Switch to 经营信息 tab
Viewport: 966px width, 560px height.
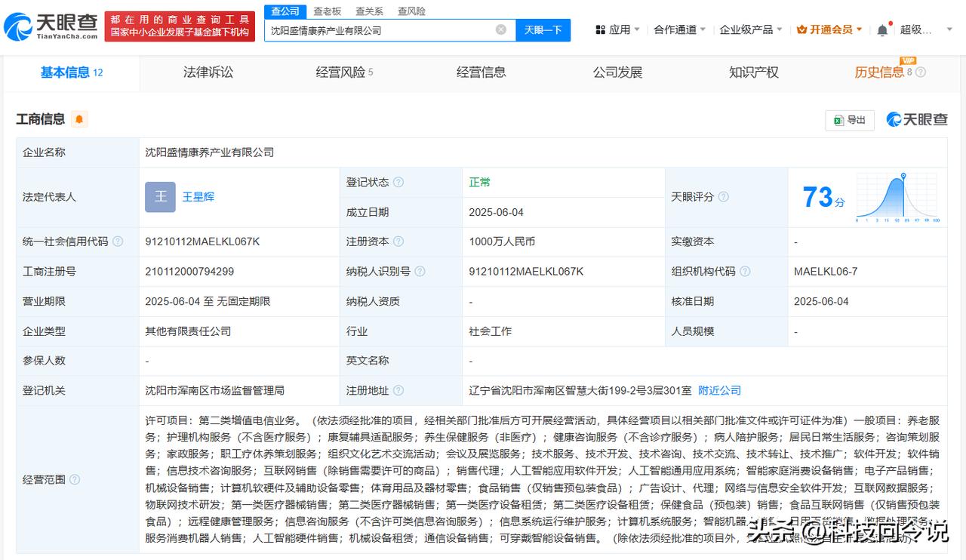(x=481, y=72)
